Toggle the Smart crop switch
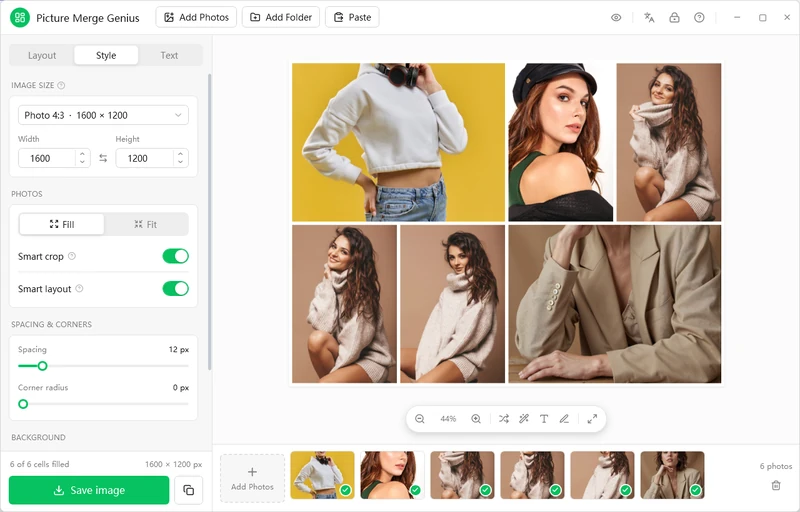The image size is (800, 512). (176, 256)
